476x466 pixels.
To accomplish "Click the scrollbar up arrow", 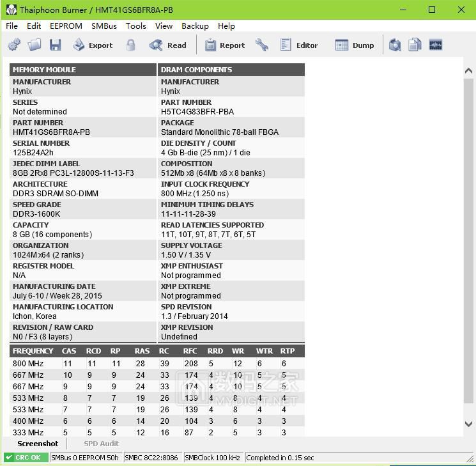I will [x=468, y=71].
